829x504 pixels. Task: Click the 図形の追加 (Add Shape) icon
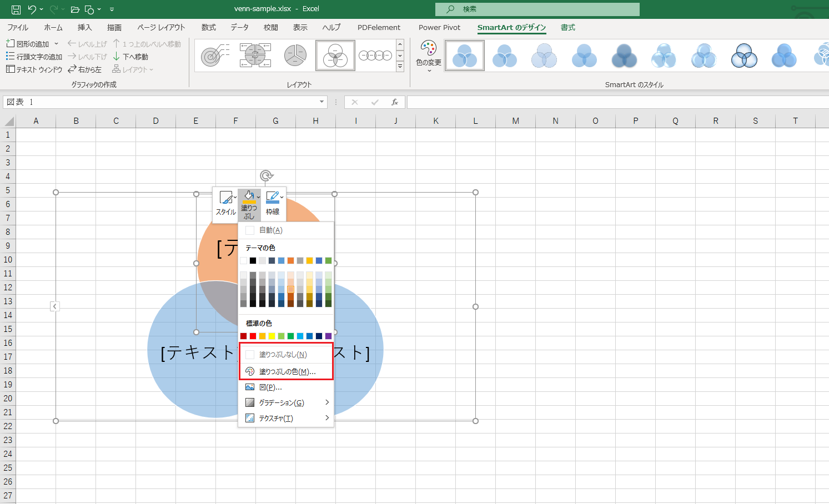10,43
